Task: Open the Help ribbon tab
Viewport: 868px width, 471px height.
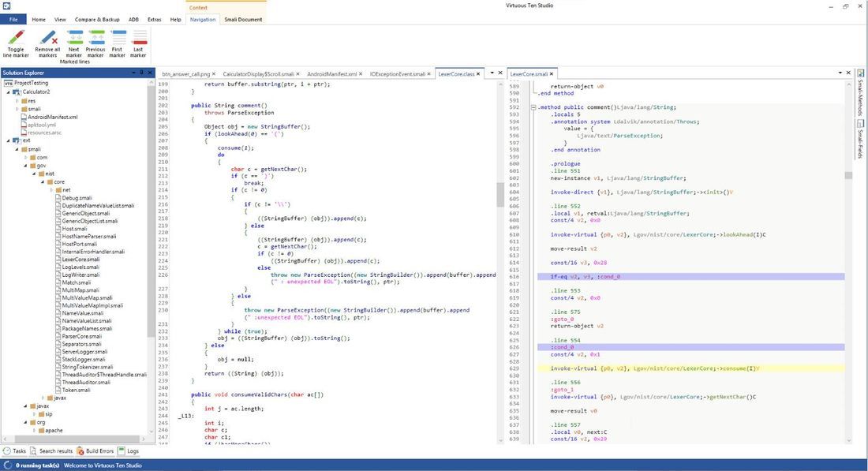Action: coord(175,20)
